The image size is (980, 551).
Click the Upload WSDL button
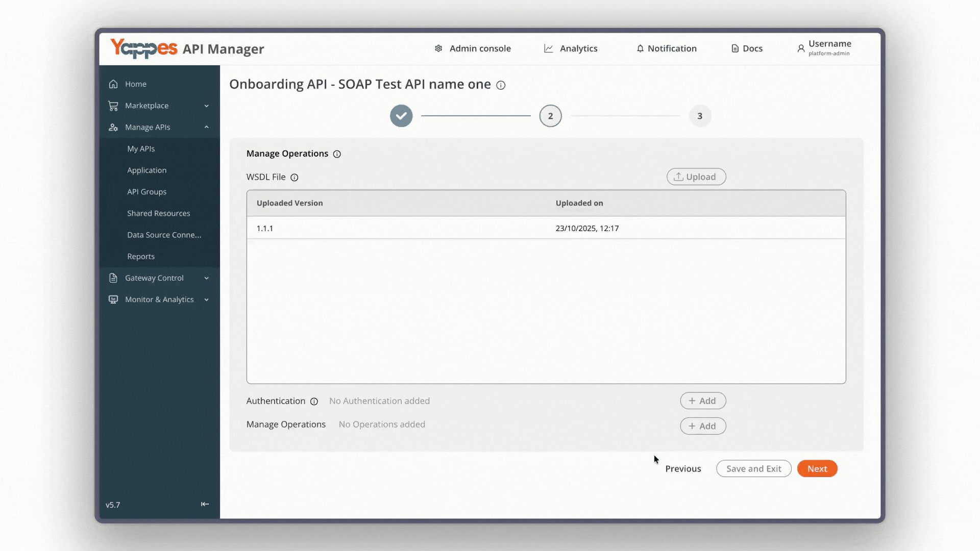coord(696,177)
